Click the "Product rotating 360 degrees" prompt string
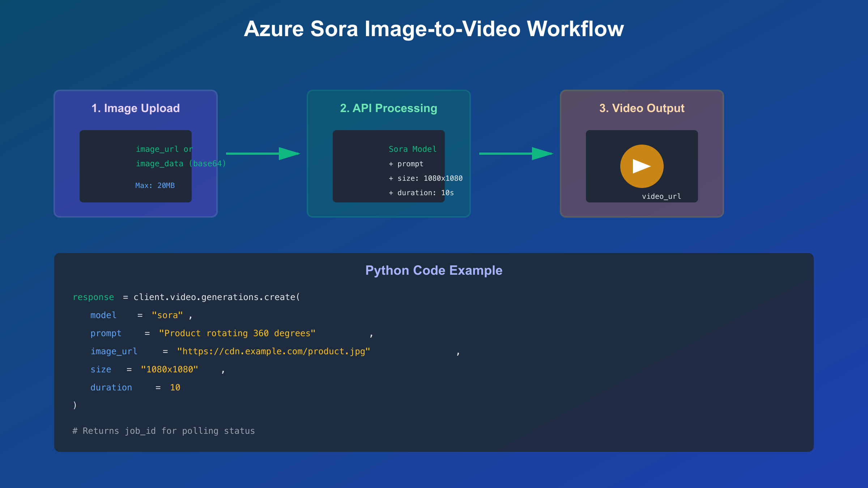Viewport: 868px width, 488px height. (x=237, y=333)
